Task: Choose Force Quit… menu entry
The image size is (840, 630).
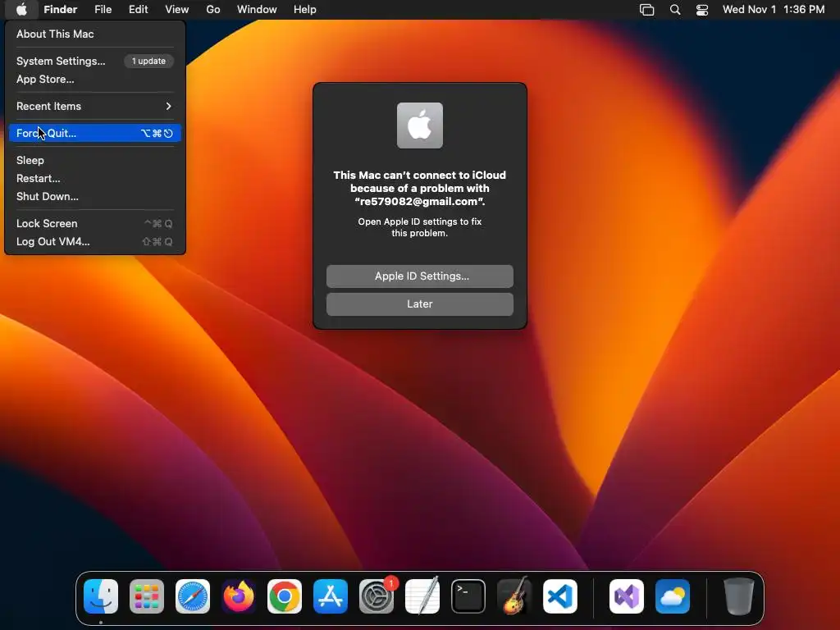Action: pyautogui.click(x=95, y=134)
